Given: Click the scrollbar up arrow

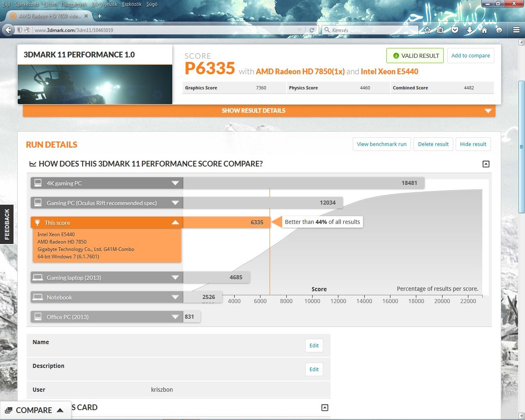Looking at the screenshot, I should (521, 42).
